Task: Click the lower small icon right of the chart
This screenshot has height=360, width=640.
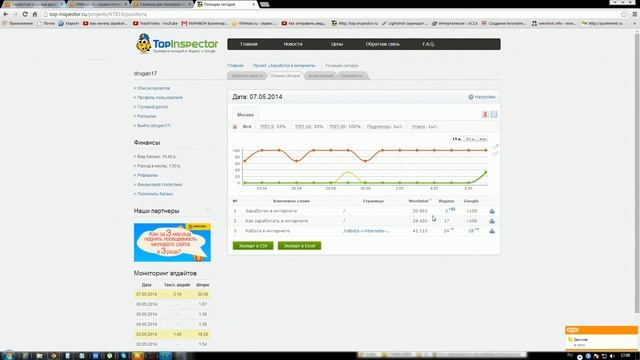Action: pos(495,153)
